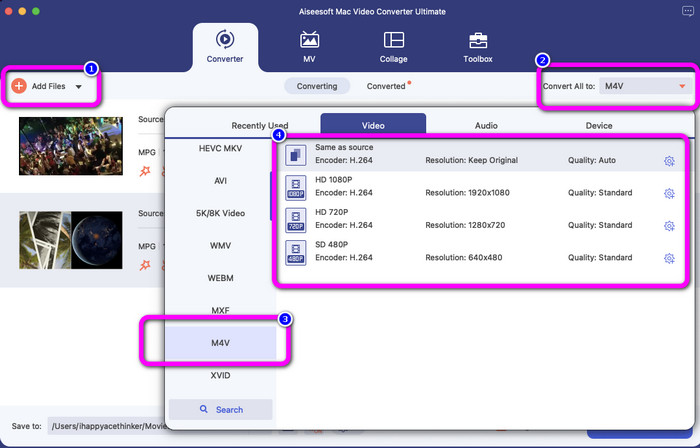Choose MXF format

click(221, 310)
